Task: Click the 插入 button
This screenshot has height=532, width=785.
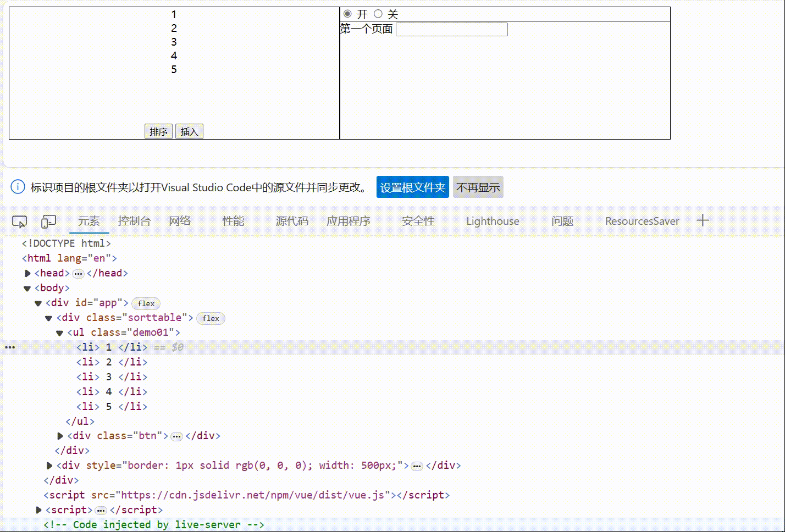Action: [189, 132]
